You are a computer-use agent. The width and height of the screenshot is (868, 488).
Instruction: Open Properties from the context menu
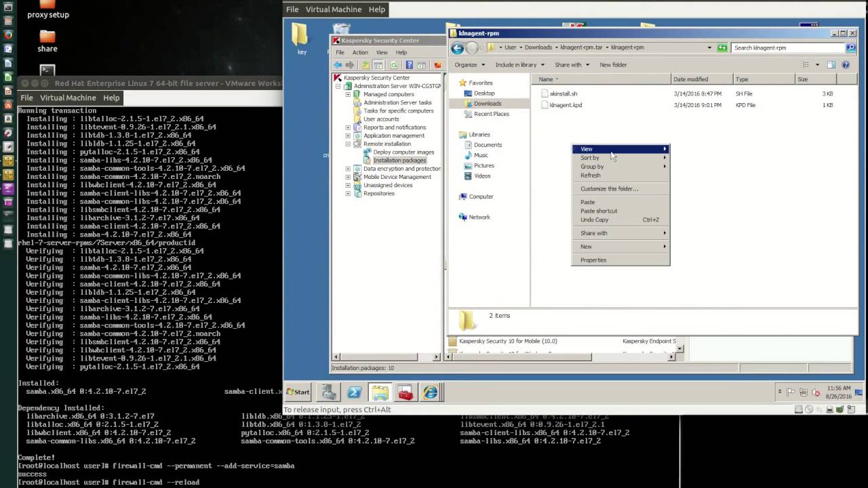(620, 260)
